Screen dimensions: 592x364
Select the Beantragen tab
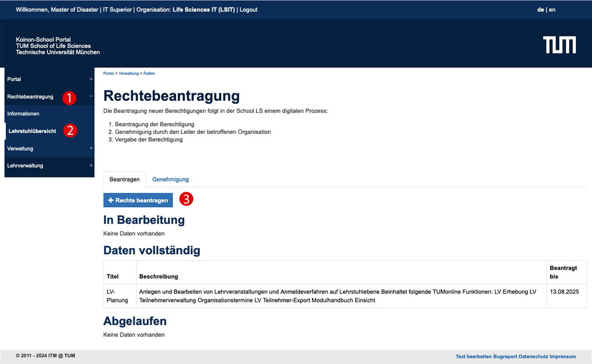tap(125, 179)
